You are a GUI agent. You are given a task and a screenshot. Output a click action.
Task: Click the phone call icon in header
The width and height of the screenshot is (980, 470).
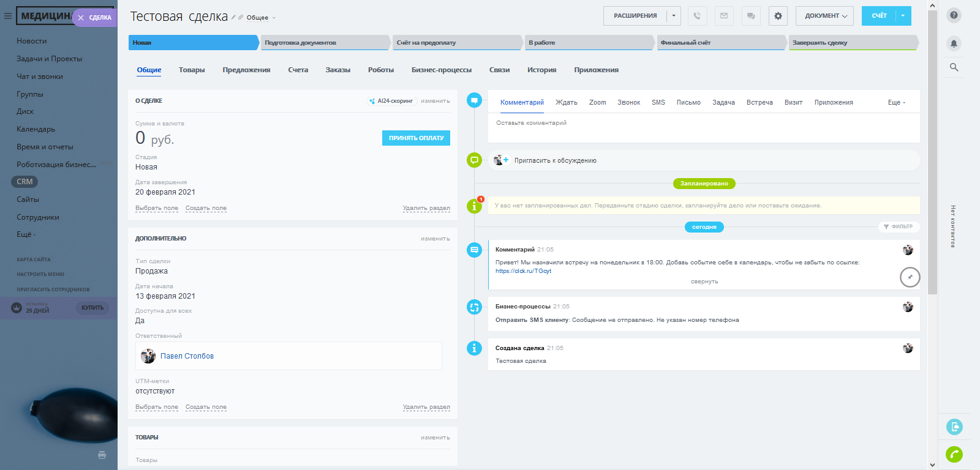(x=697, y=16)
